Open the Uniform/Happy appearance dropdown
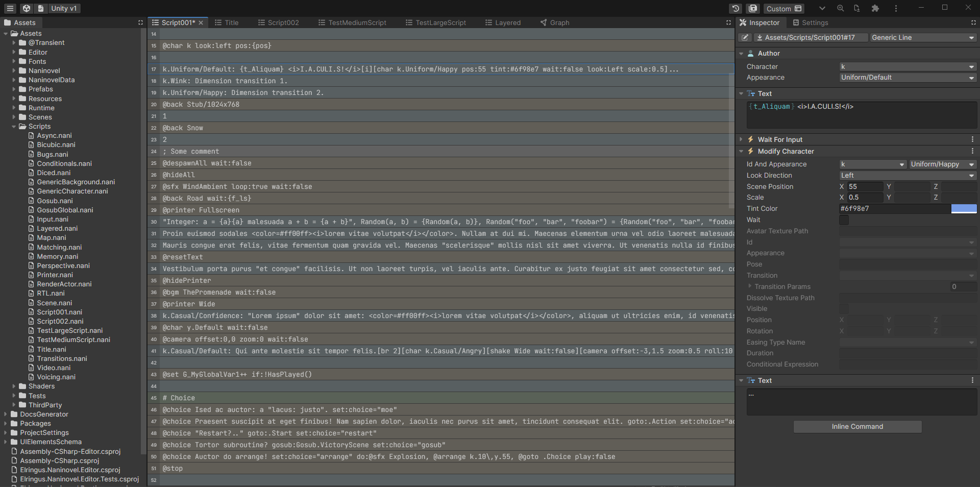 pos(943,164)
